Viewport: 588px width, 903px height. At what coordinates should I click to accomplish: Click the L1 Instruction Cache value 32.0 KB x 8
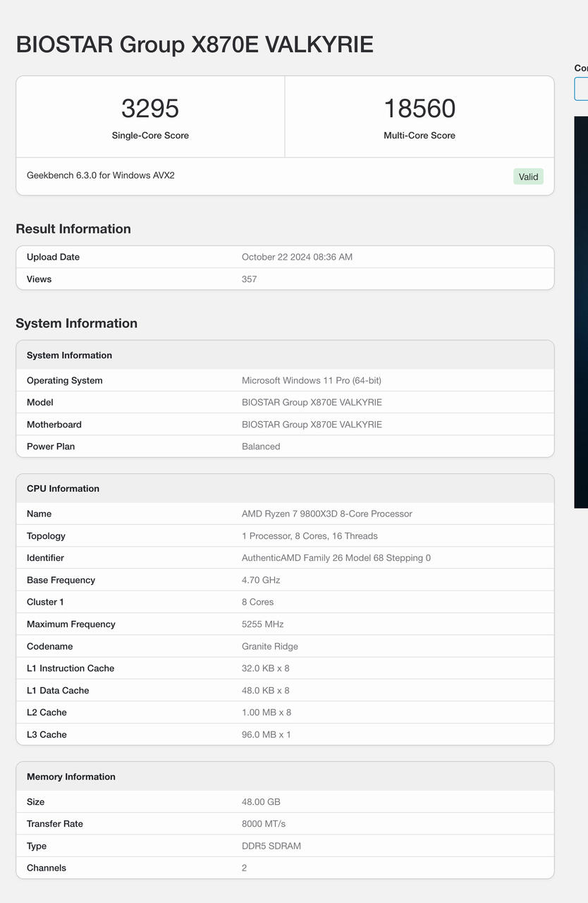[265, 668]
